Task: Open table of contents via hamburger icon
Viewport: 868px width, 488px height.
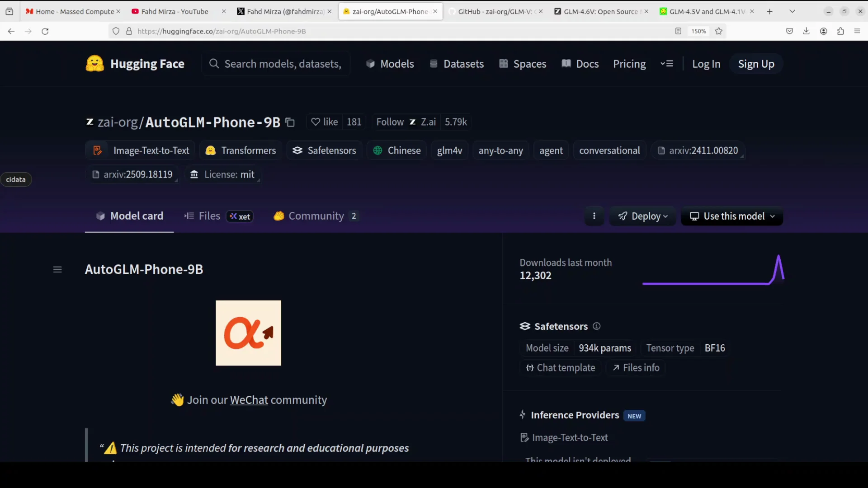Action: tap(57, 269)
